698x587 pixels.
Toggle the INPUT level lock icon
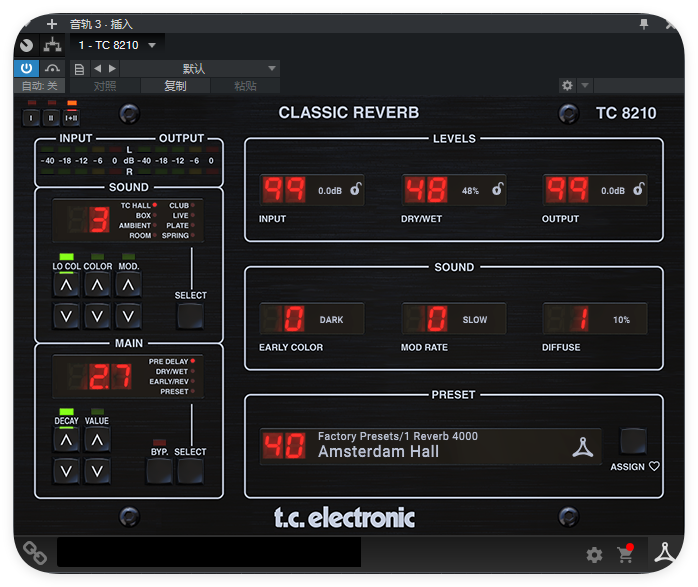tap(356, 189)
